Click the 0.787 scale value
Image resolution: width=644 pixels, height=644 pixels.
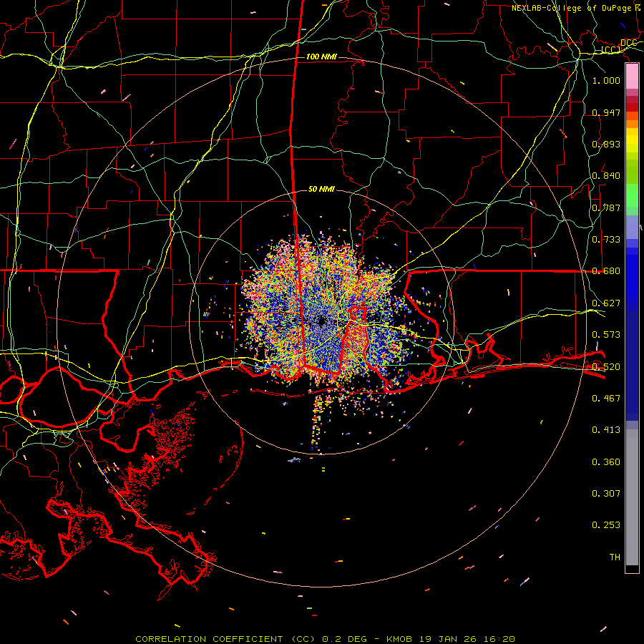point(606,208)
